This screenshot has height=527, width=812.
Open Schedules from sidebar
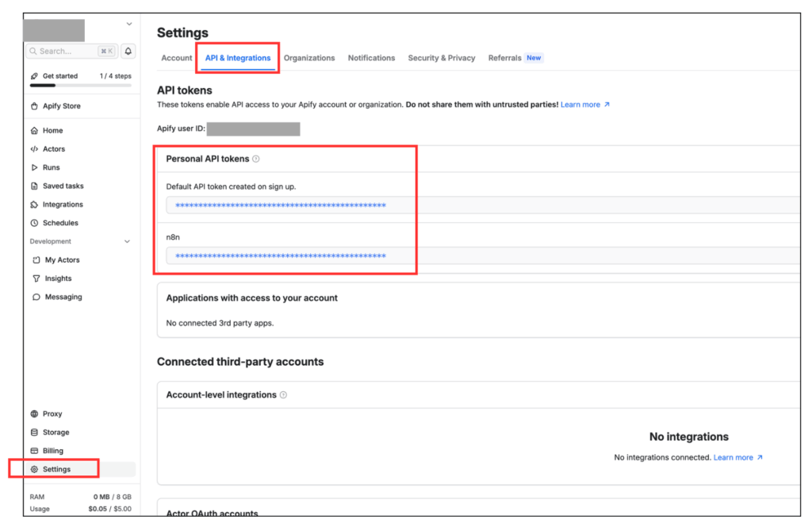point(60,223)
